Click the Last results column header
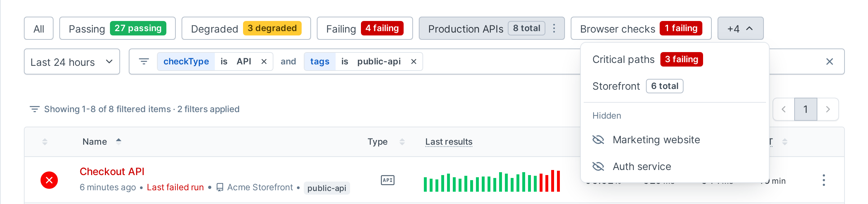The width and height of the screenshot is (868, 204). tap(449, 141)
